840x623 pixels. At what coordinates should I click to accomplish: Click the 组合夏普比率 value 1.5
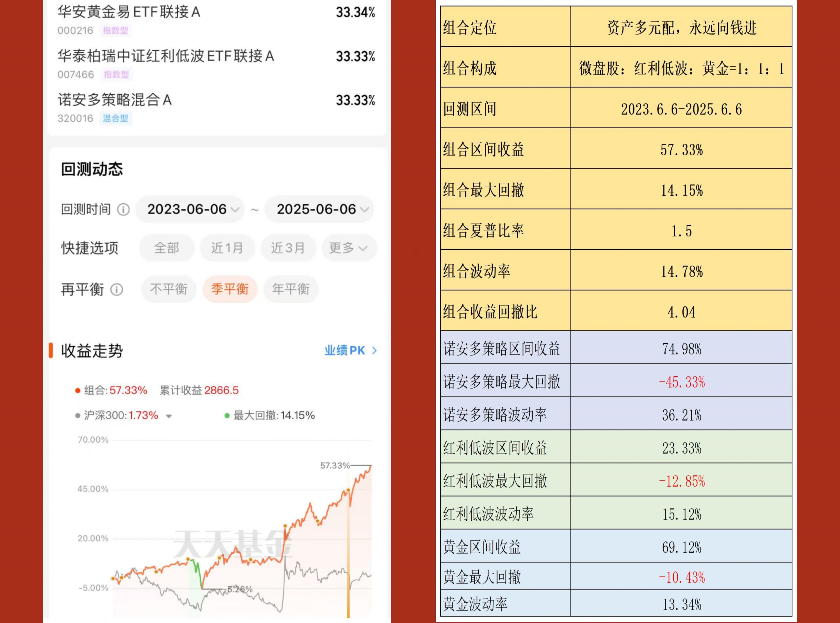[x=682, y=231]
